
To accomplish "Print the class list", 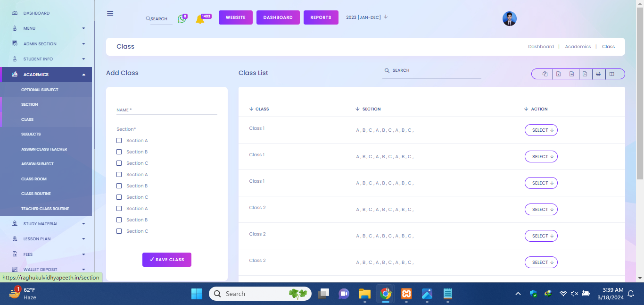I will 598,74.
